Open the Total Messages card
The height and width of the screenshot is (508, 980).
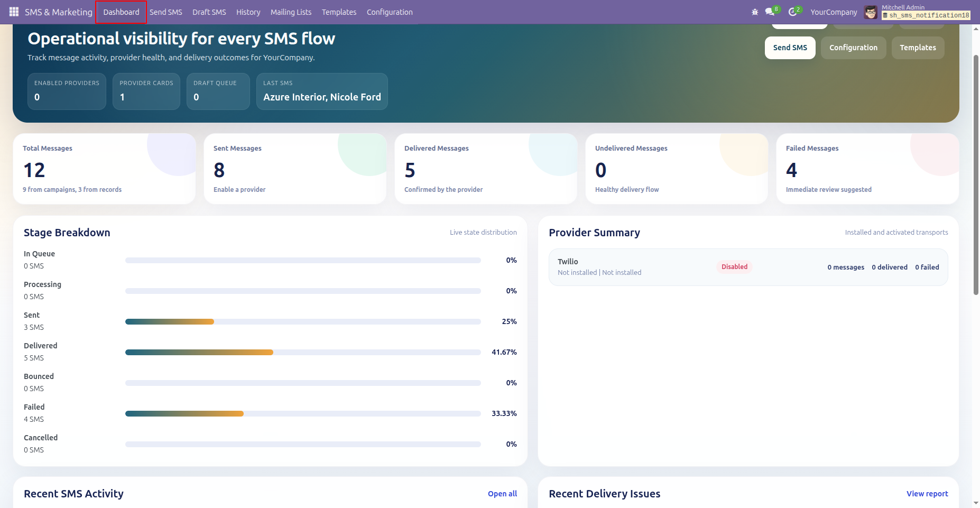(x=105, y=169)
